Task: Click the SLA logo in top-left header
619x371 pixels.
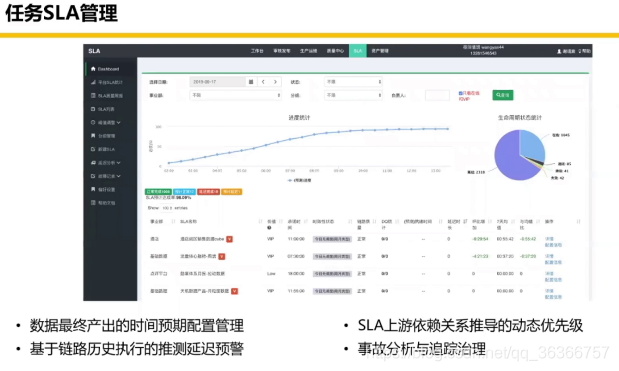Action: 94,51
